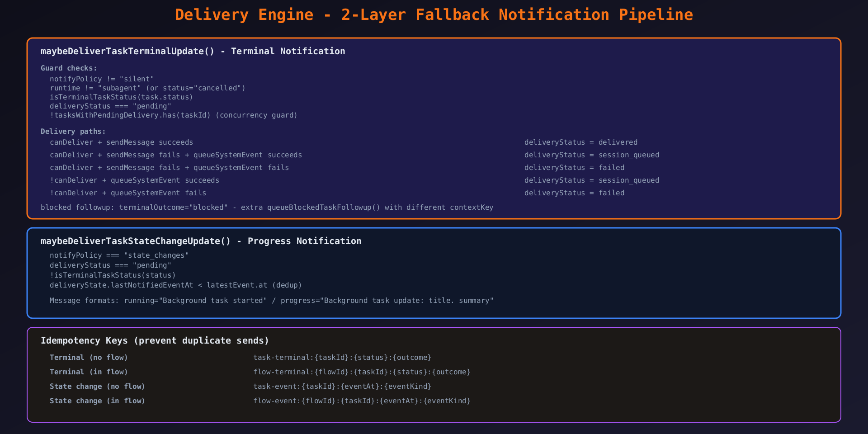
Task: Select 'maybeDeliverTaskStateChangeUpdate() - Progress Notification' heading
Action: [201, 241]
